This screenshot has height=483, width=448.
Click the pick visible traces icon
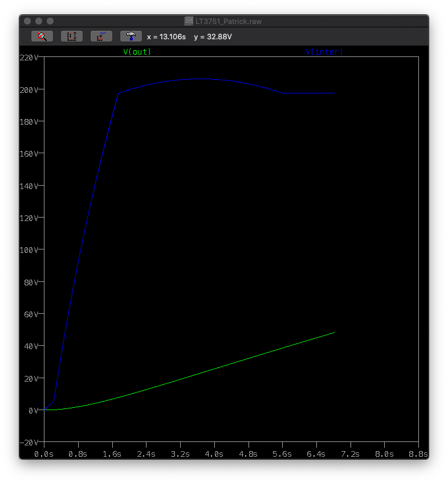[x=101, y=36]
